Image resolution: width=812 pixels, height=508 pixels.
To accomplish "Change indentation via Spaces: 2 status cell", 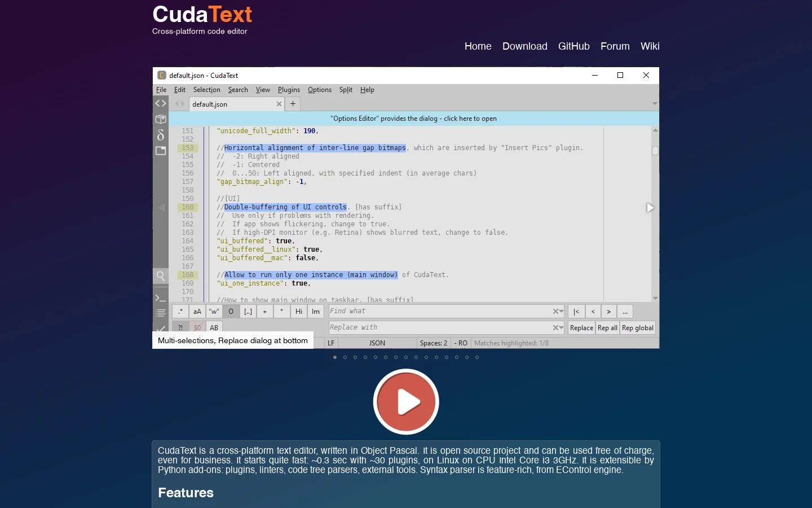I will (434, 343).
